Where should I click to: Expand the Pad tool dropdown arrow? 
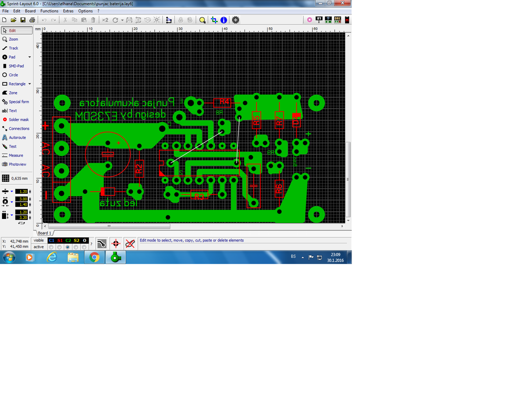coord(29,57)
